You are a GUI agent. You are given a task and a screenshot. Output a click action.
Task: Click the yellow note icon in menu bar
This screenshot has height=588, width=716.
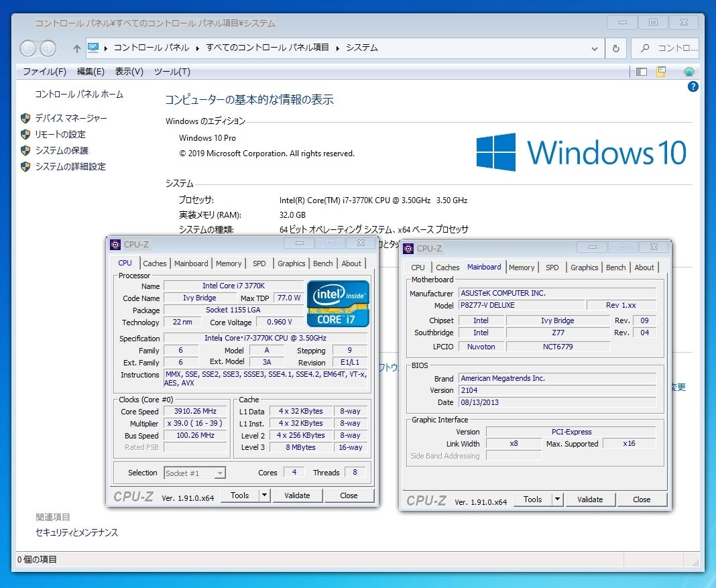pyautogui.click(x=661, y=71)
